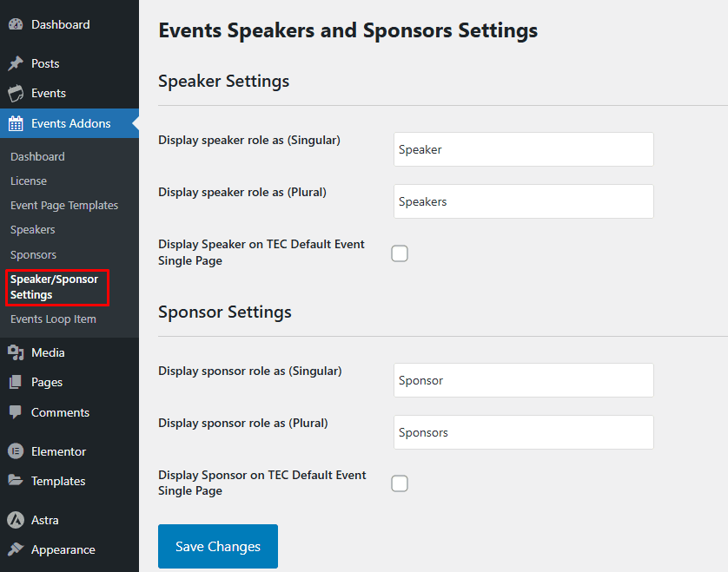Screen dimensions: 728x572
Task: Click the Events calendar icon in sidebar
Action: tap(16, 94)
